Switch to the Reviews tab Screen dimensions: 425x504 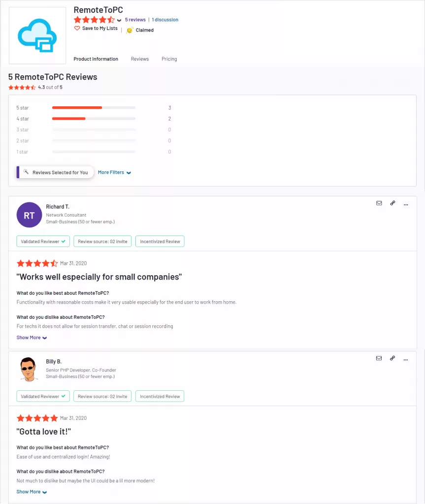[140, 59]
